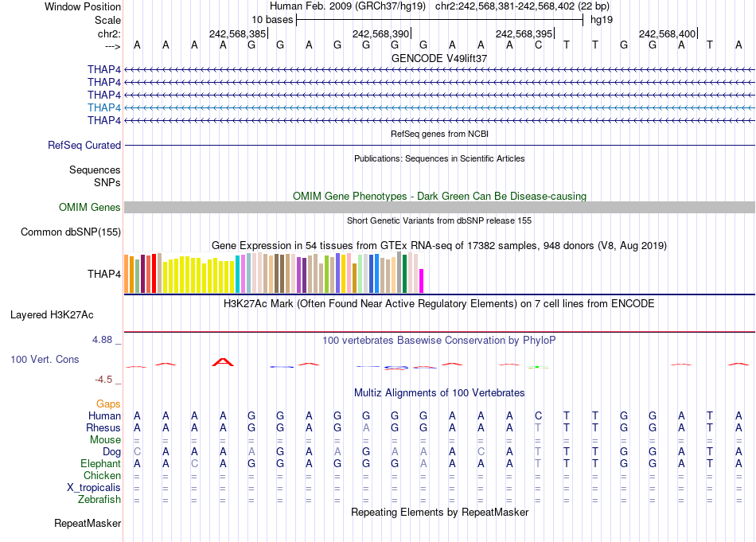
Task: Open the Layered H3K27Ac track label
Action: point(52,314)
